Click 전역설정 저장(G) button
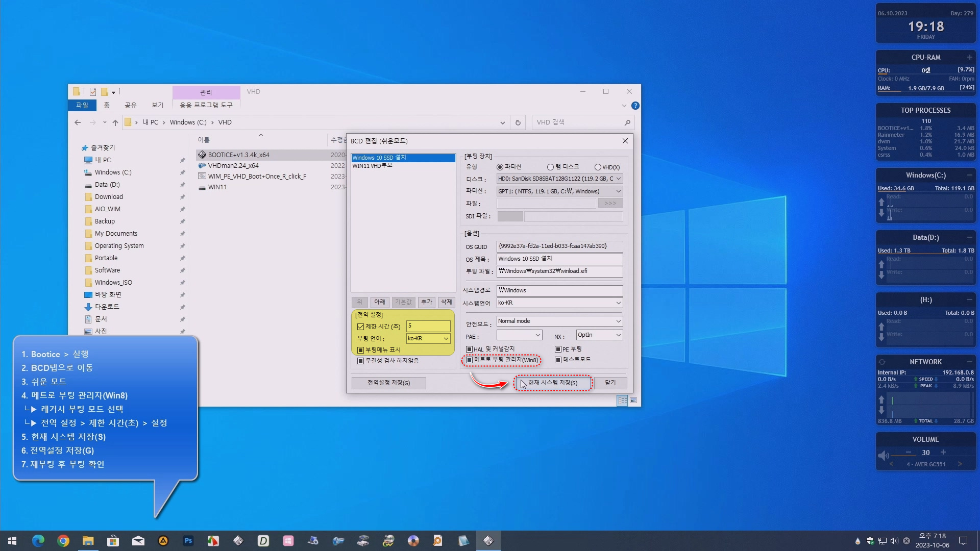Image resolution: width=980 pixels, height=551 pixels. (389, 383)
